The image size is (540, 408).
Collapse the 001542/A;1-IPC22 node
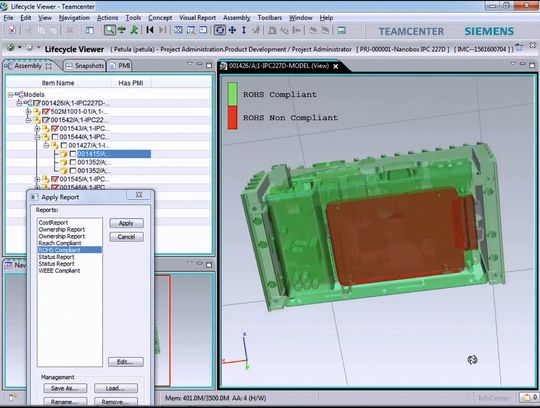point(29,120)
